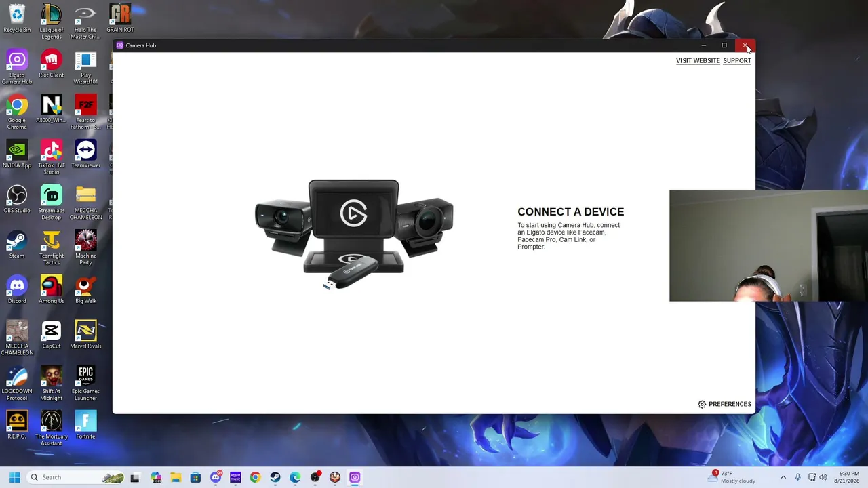Select the Google Chrome desktop shortcut
868x488 pixels.
[17, 113]
